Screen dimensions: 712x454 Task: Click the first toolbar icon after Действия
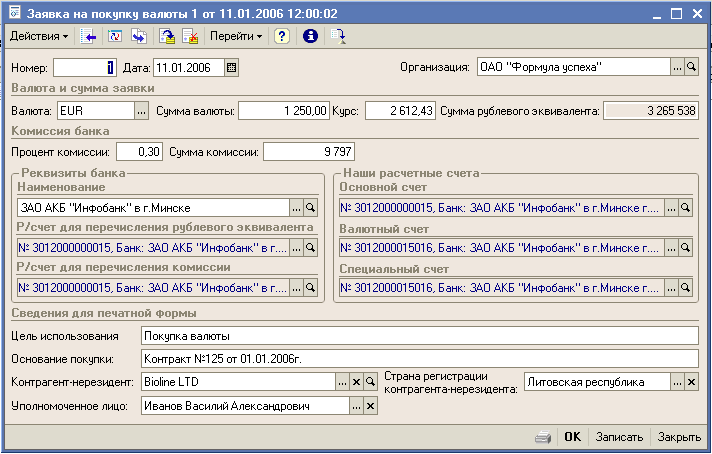pyautogui.click(x=89, y=36)
